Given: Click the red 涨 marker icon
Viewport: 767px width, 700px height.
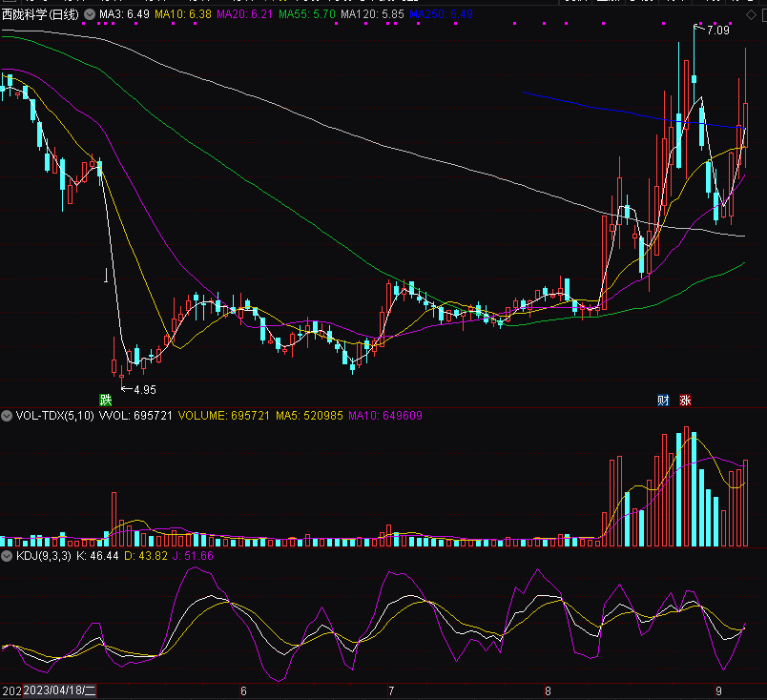Looking at the screenshot, I should (685, 400).
